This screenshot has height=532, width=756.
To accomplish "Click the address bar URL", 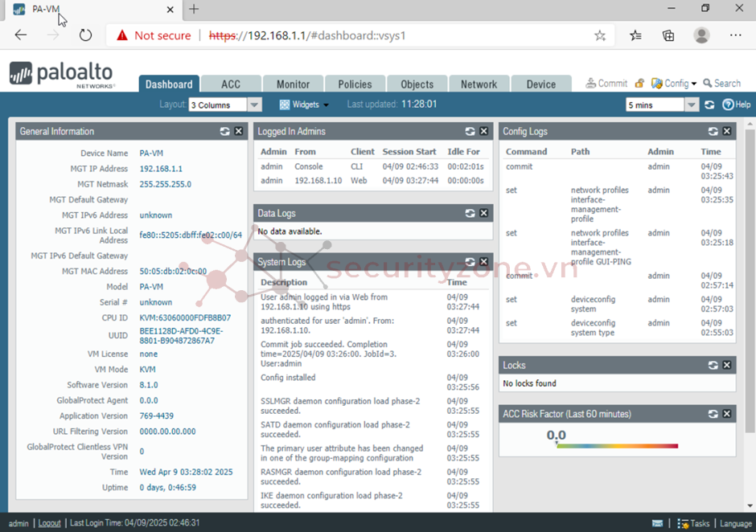I will click(x=307, y=35).
